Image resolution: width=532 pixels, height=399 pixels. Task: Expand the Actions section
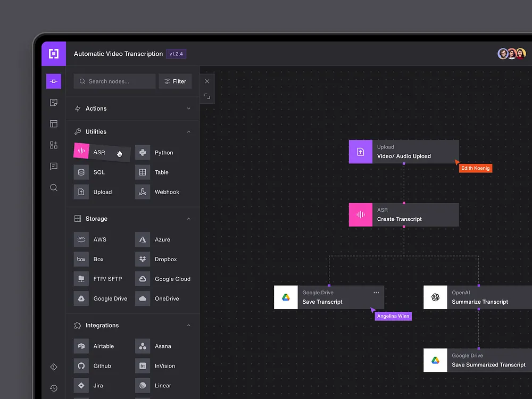pos(188,108)
